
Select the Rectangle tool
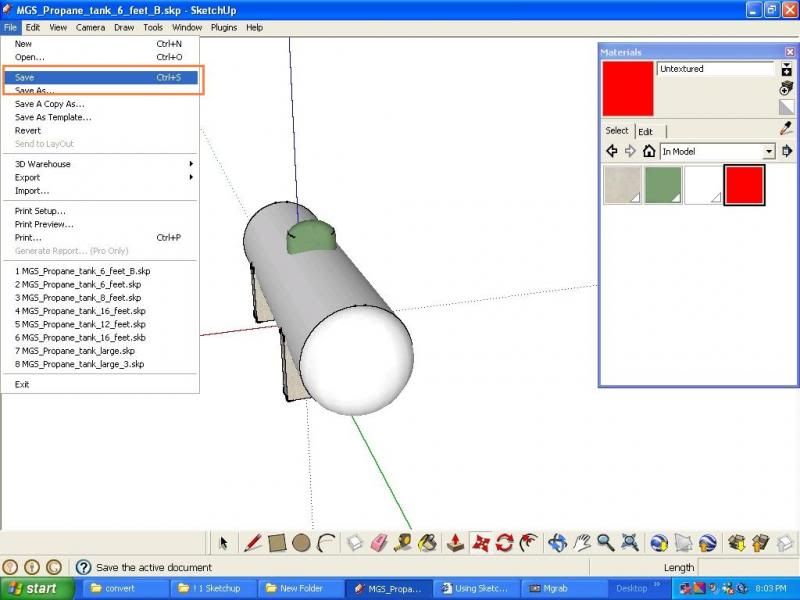point(276,541)
